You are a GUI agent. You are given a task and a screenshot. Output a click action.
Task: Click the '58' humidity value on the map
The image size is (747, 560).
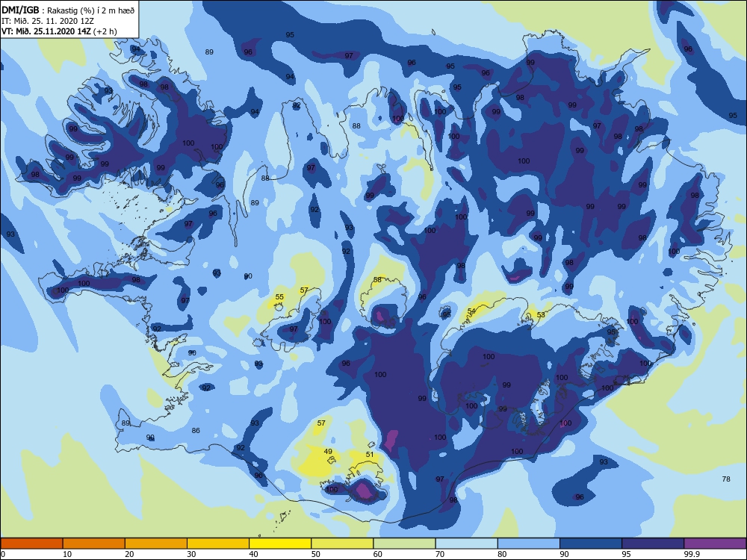377,279
